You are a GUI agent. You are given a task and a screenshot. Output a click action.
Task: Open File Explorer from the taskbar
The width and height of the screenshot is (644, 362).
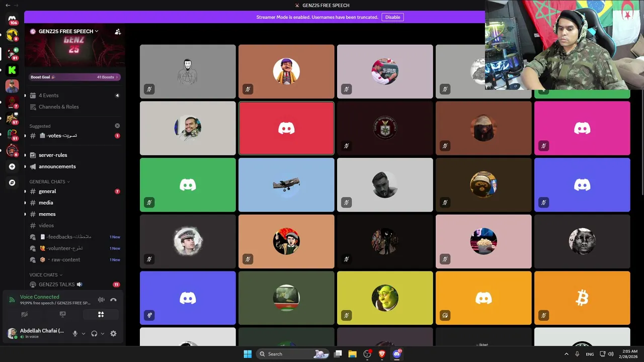pyautogui.click(x=352, y=354)
